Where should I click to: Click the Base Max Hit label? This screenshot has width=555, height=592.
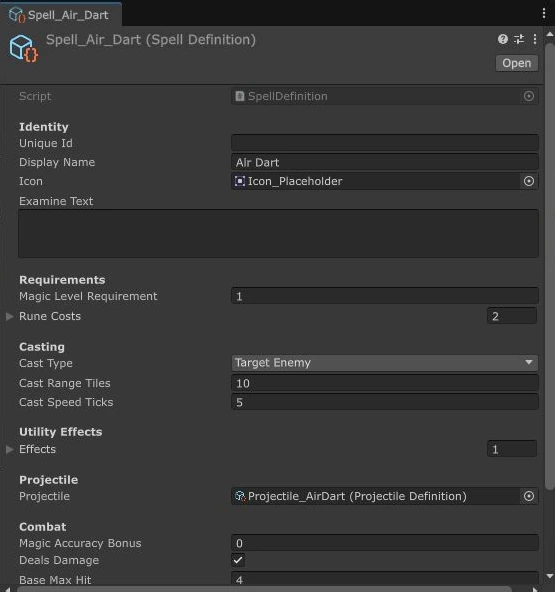click(55, 580)
